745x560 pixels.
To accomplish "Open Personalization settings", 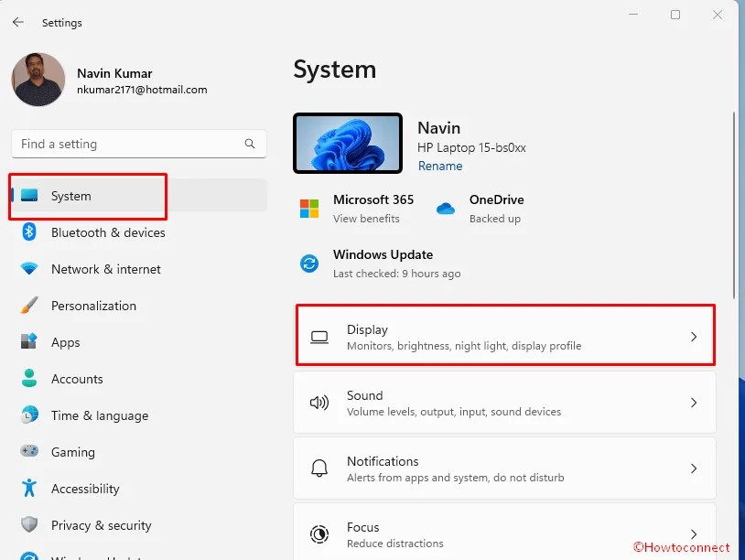I will tap(30, 306).
